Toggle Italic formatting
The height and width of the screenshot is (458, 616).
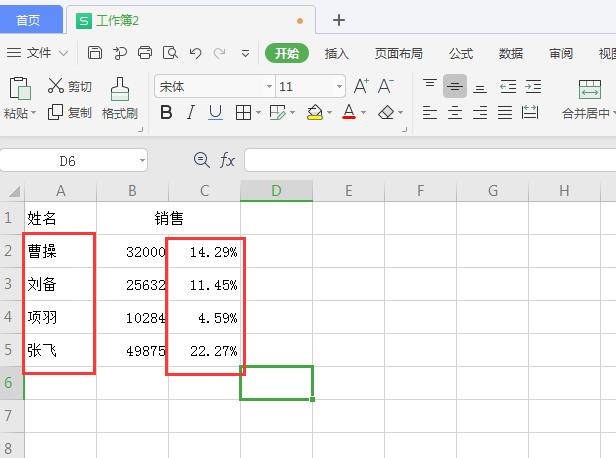coord(191,113)
